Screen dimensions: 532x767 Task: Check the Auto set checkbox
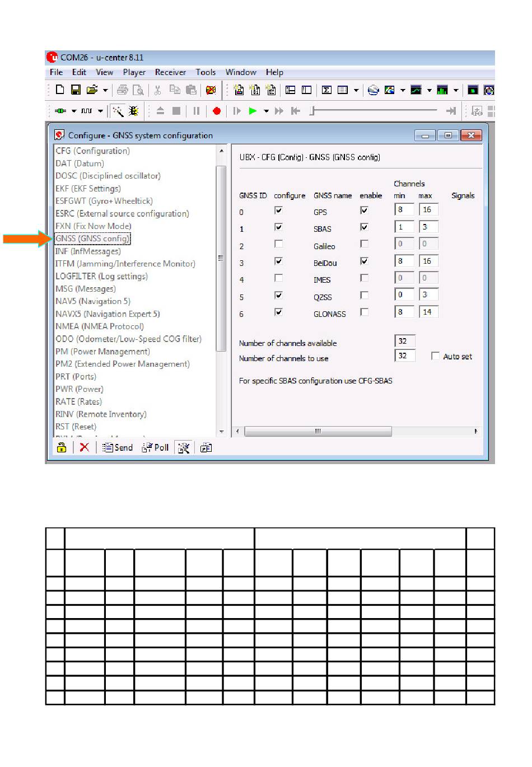pos(435,356)
